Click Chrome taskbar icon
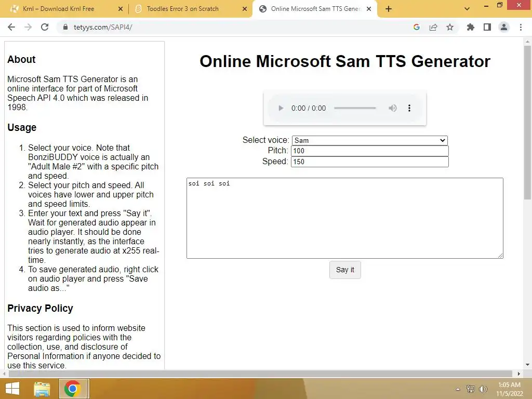This screenshot has width=532, height=399. click(x=72, y=389)
